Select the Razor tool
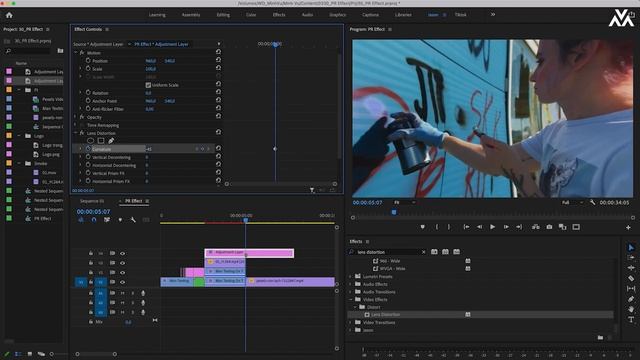 pos(631,278)
